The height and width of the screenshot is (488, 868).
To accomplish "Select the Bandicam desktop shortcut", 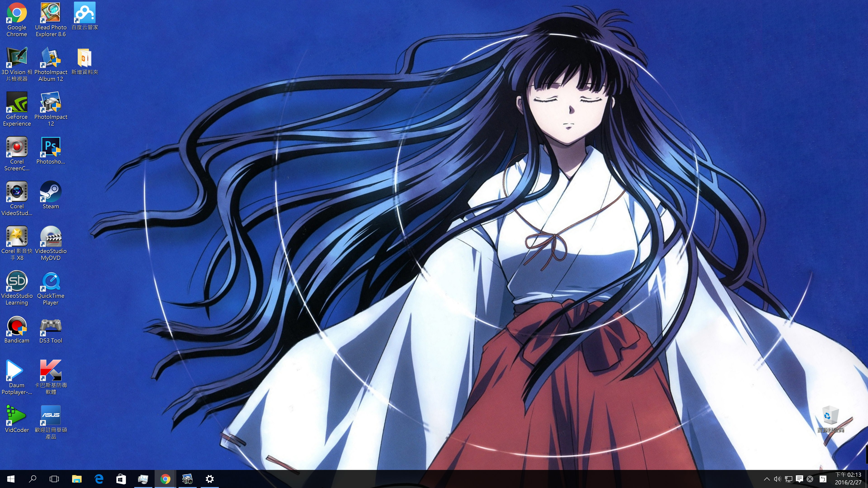I will point(17,330).
